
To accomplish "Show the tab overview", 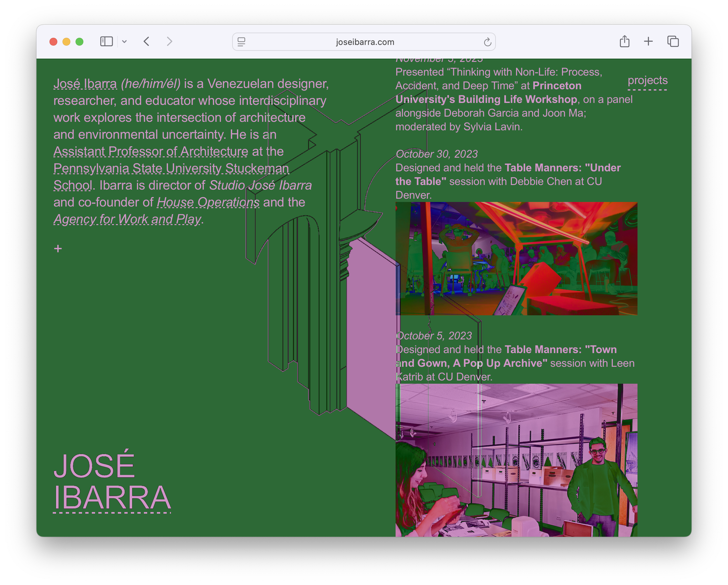I will coord(673,42).
